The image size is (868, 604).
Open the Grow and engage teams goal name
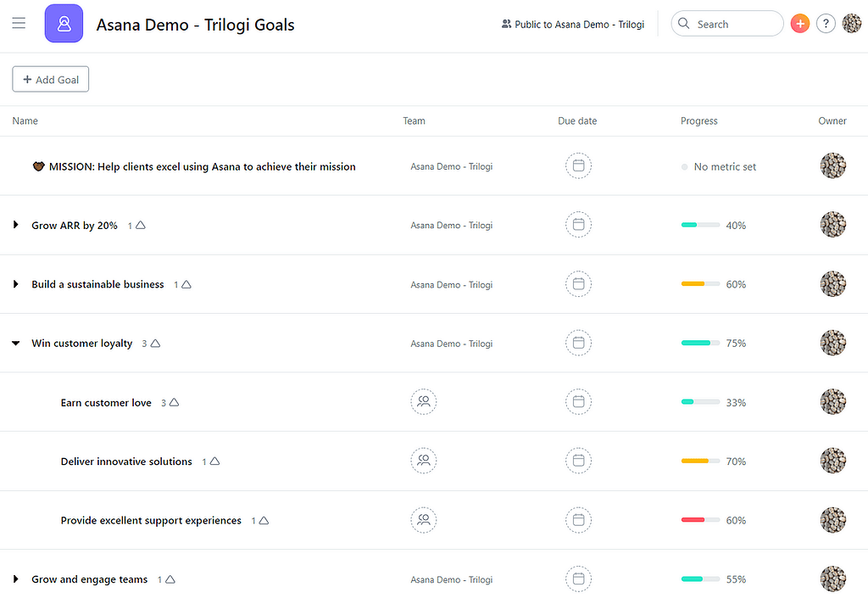point(89,579)
